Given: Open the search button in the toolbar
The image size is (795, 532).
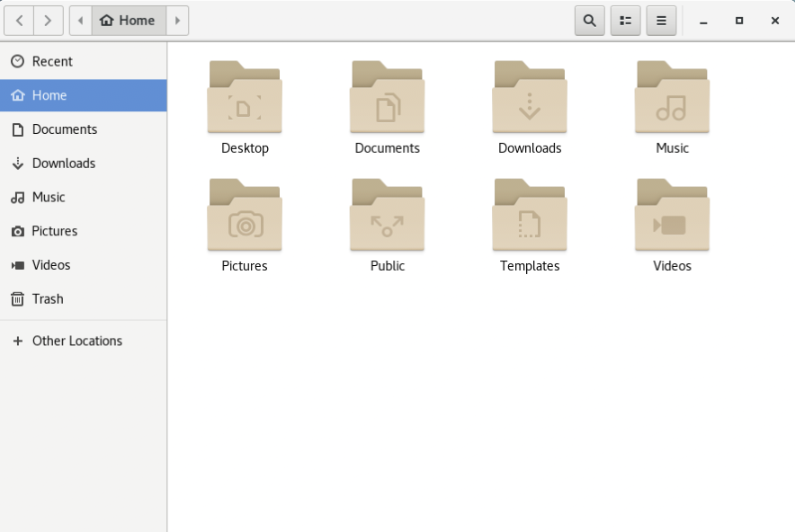Looking at the screenshot, I should [x=589, y=21].
